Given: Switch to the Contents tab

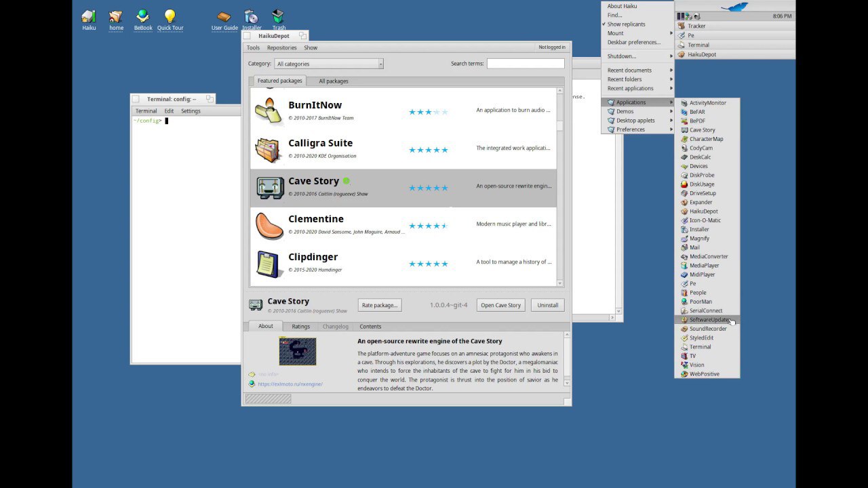Looking at the screenshot, I should point(370,327).
